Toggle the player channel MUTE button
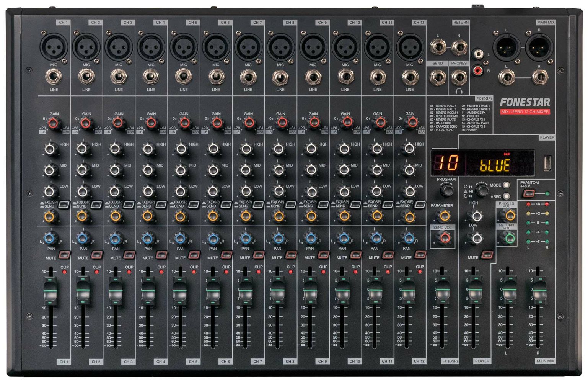The width and height of the screenshot is (588, 383). pos(487,255)
